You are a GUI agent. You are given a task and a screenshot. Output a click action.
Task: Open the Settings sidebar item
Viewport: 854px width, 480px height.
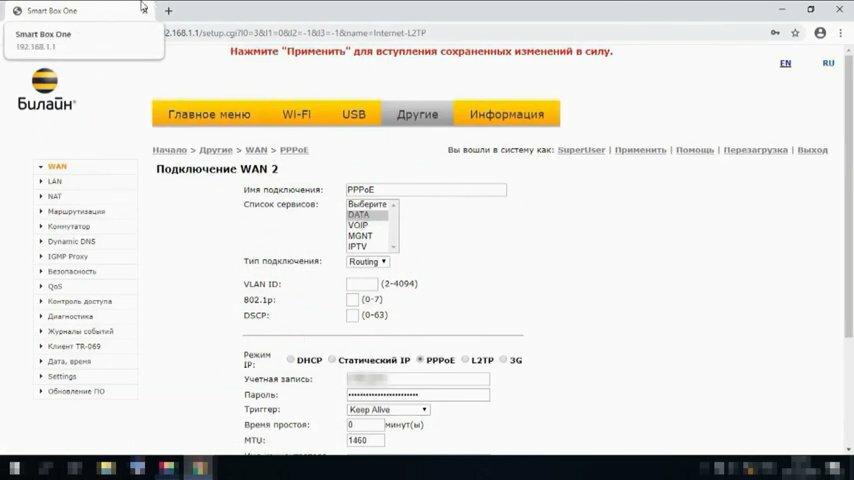click(x=62, y=376)
